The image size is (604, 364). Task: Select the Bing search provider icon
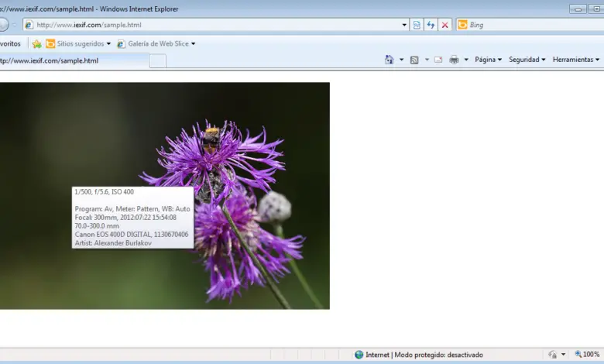(462, 25)
